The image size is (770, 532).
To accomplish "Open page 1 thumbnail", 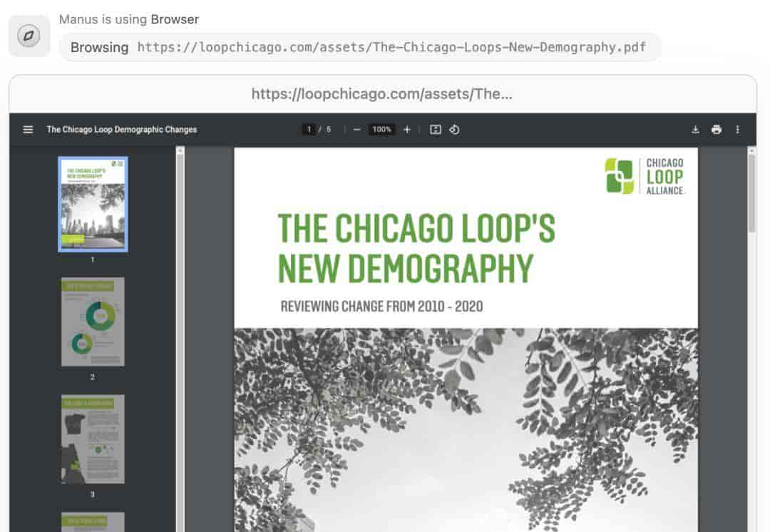I will coord(93,204).
